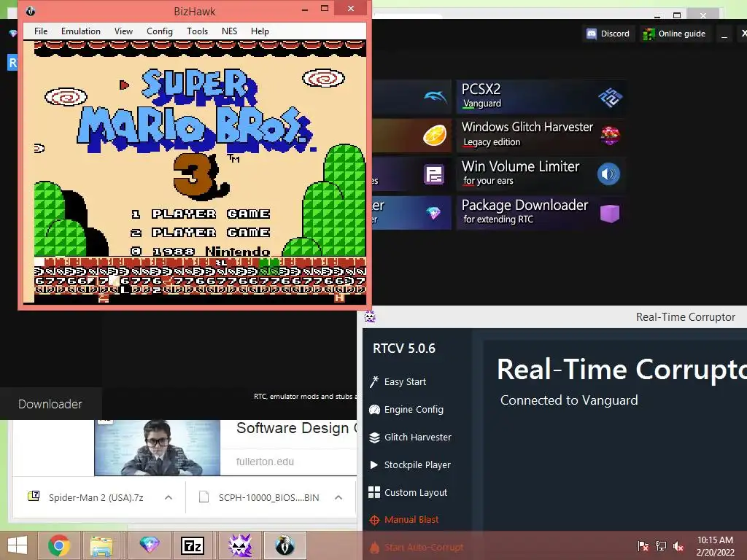Screen dimensions: 747x560
Task: Click the purple cube package icon
Action: (x=610, y=214)
